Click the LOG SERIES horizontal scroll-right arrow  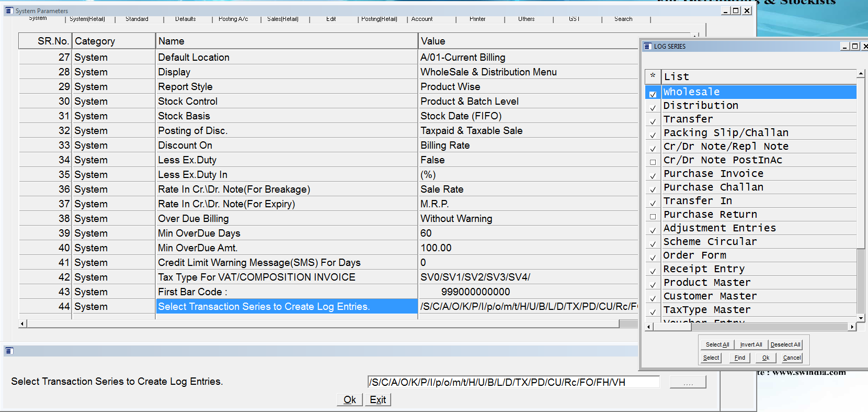(x=852, y=327)
